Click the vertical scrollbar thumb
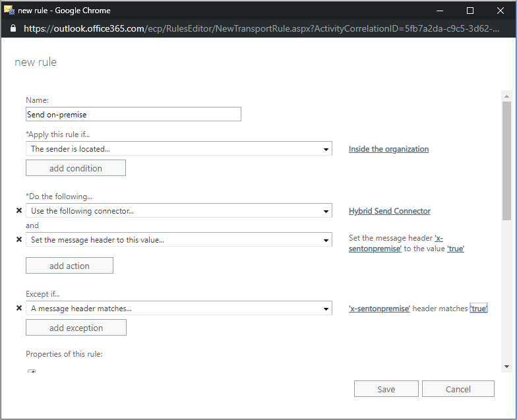Viewport: 517px width, 420px height. coord(506,161)
